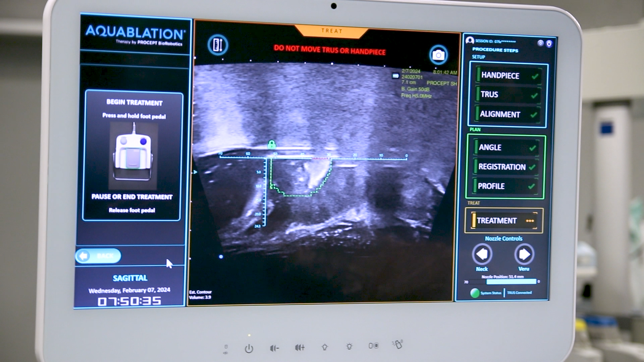Click the power icon in the Procedure Steps header

point(549,44)
